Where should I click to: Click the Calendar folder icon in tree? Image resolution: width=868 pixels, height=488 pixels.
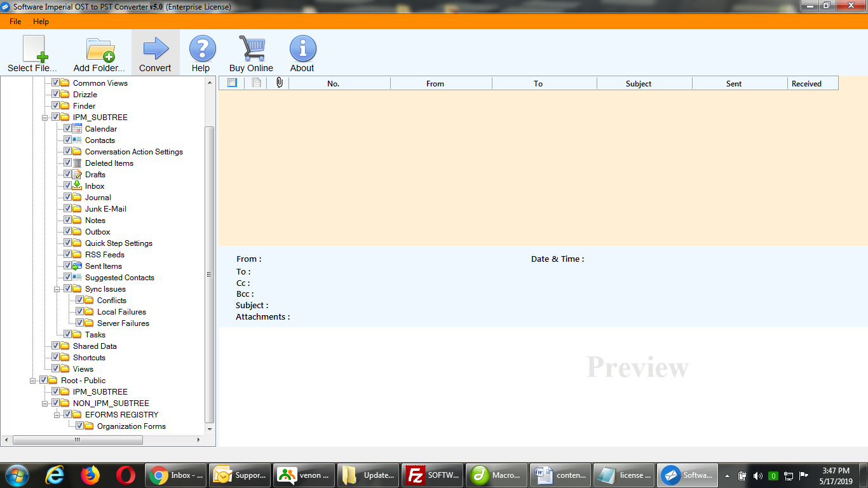(x=77, y=128)
